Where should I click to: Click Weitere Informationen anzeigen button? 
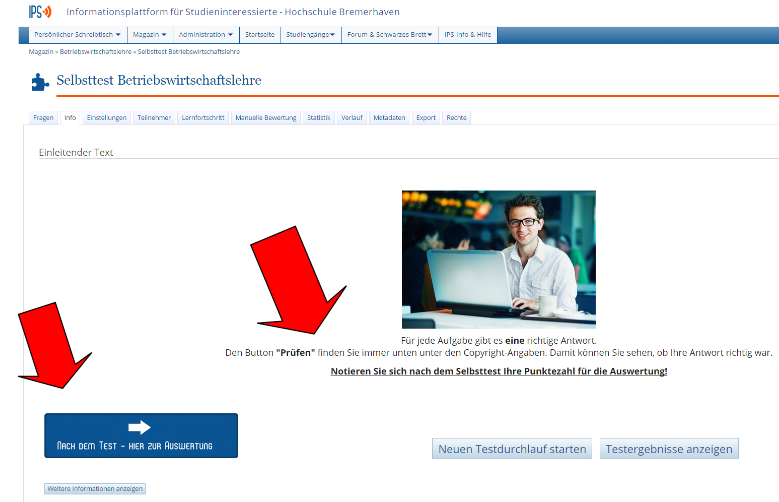96,489
